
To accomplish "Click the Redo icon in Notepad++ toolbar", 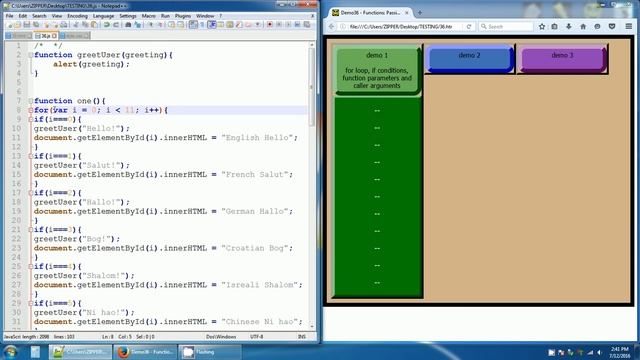I will (116, 25).
